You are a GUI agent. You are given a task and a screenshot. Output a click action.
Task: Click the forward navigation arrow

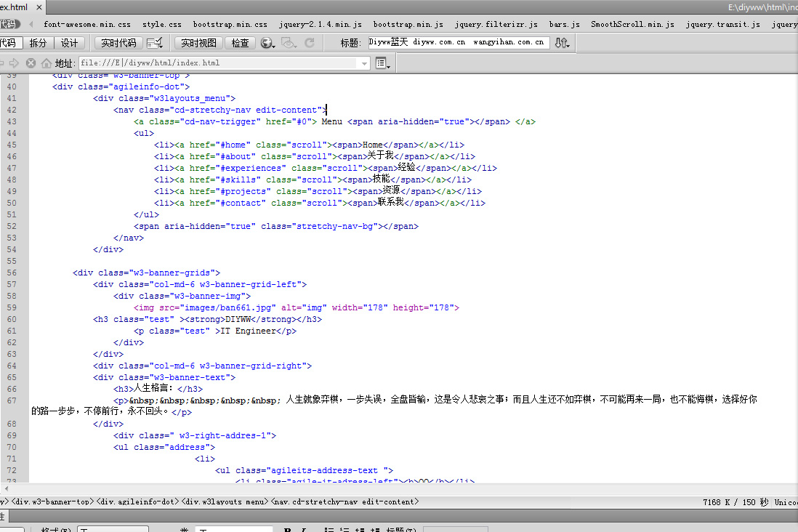[15, 63]
